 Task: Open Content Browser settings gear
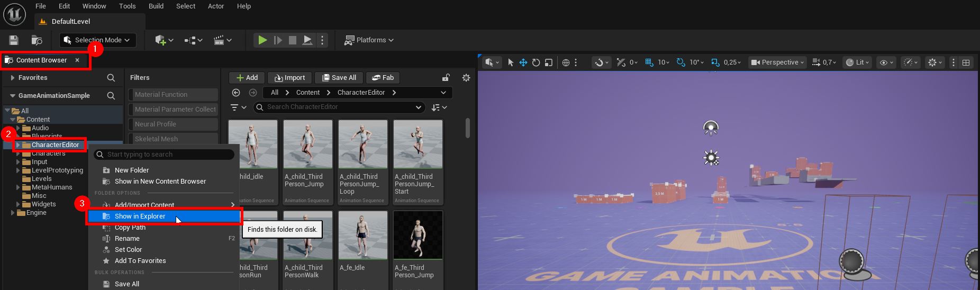click(466, 78)
